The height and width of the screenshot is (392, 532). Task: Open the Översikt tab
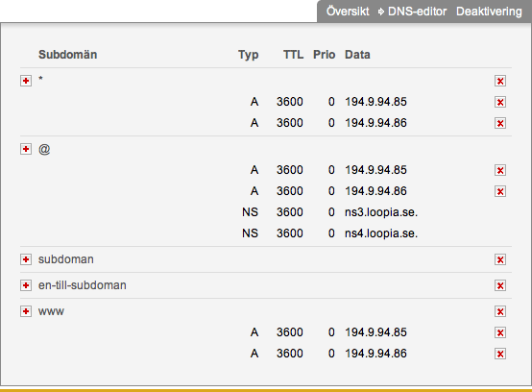click(348, 12)
